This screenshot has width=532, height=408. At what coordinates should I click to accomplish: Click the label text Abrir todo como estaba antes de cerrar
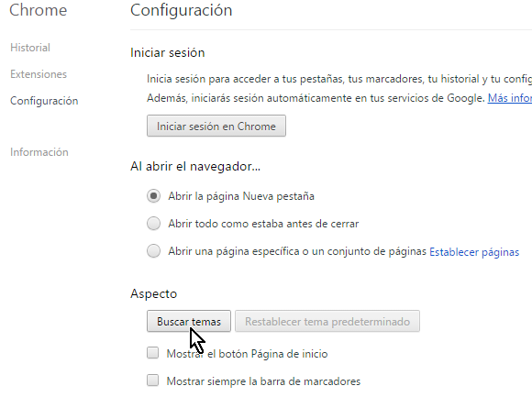click(263, 224)
